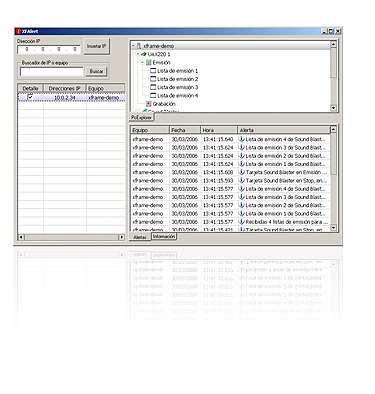Click the 13:41:15.640 time cell

(x=218, y=139)
